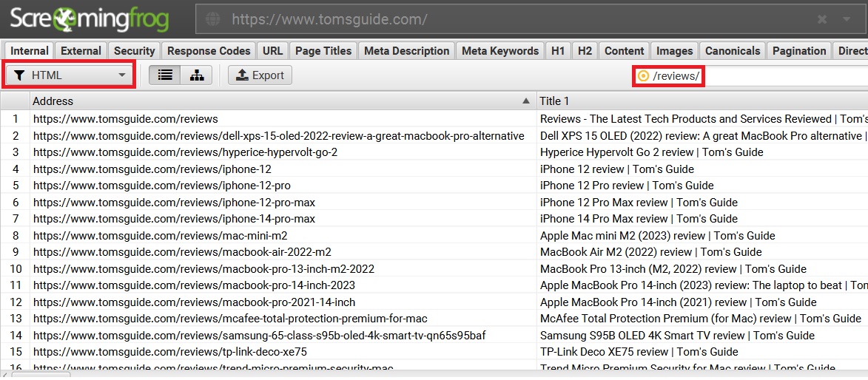
Task: Click row number 10 in the table
Action: tap(15, 269)
